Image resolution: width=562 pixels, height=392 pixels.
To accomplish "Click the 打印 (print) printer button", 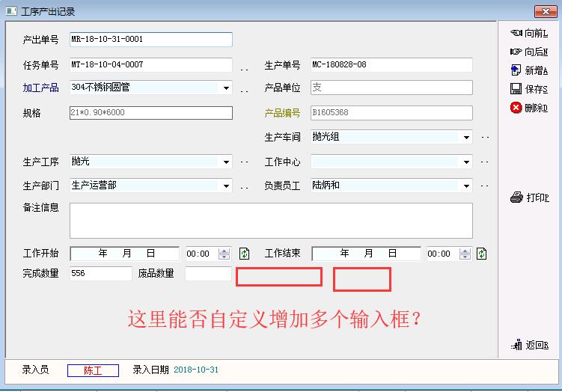I will point(528,197).
